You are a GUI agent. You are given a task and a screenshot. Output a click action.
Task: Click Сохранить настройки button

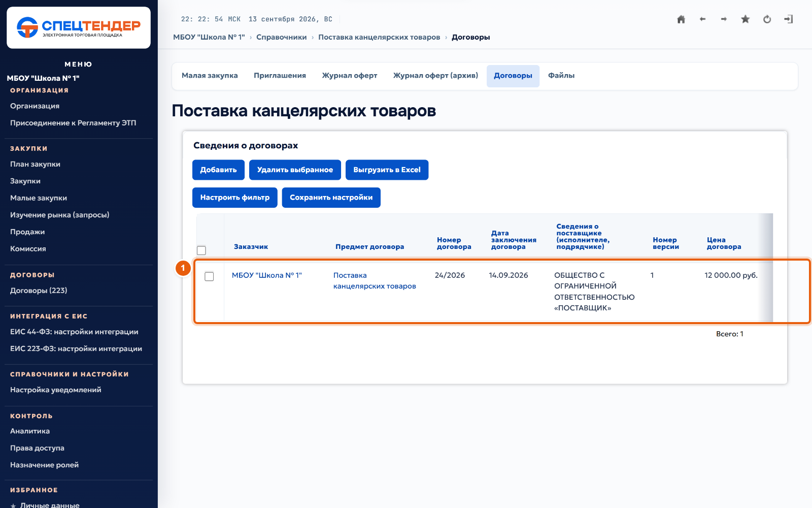(x=331, y=198)
